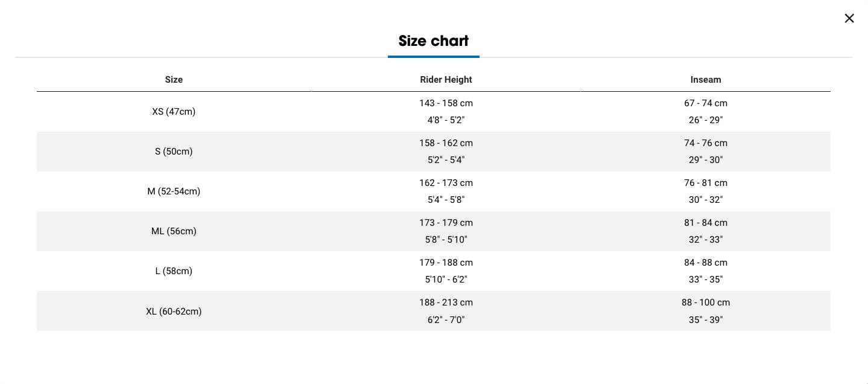Click the Rider Height column header
868x384 pixels.
(446, 80)
